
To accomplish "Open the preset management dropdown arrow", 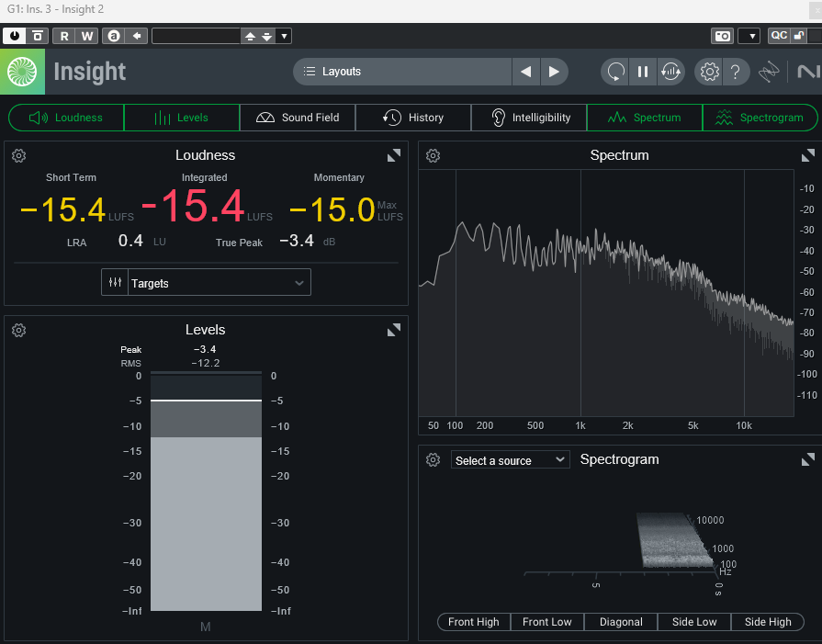I will point(284,36).
